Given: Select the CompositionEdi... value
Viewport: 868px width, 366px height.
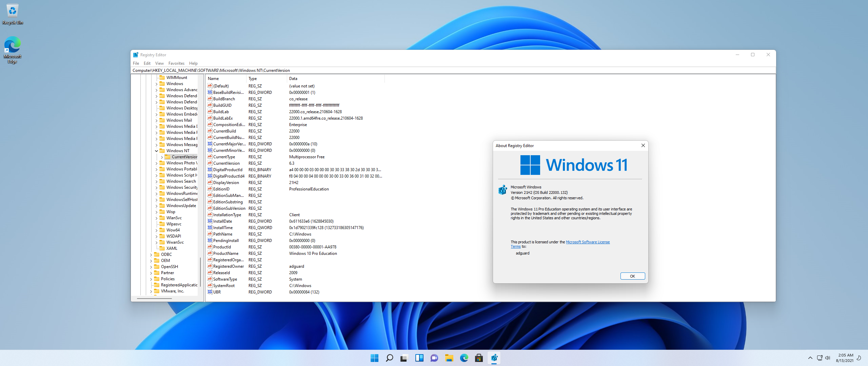Looking at the screenshot, I should 229,124.
